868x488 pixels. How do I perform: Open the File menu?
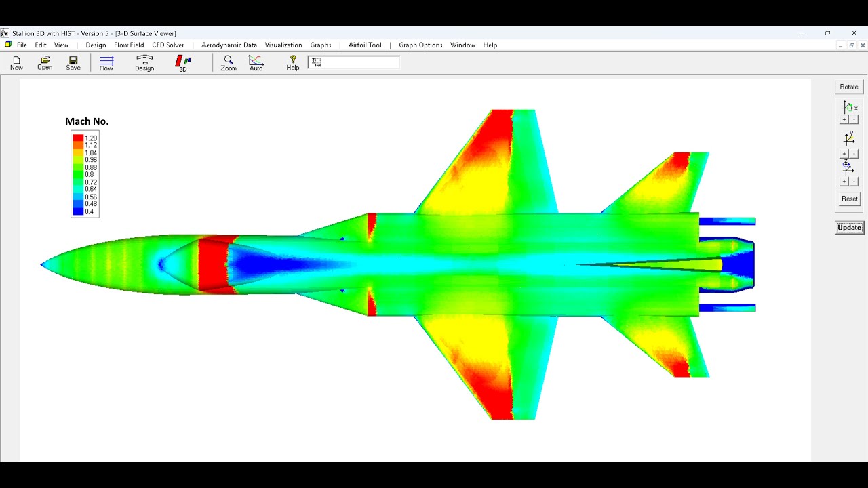pyautogui.click(x=22, y=45)
